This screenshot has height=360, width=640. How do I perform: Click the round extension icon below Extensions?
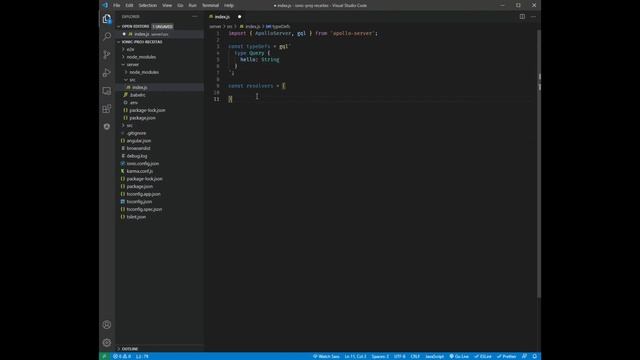107,127
